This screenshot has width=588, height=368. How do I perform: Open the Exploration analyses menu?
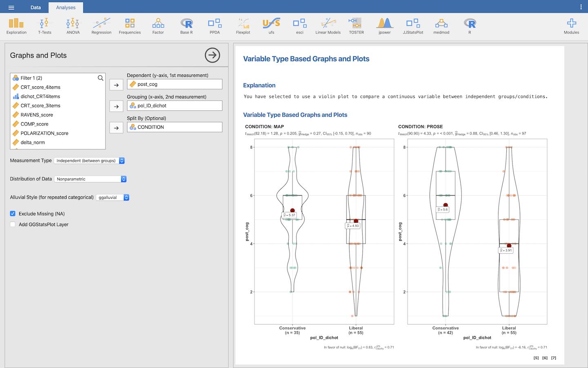[16, 26]
